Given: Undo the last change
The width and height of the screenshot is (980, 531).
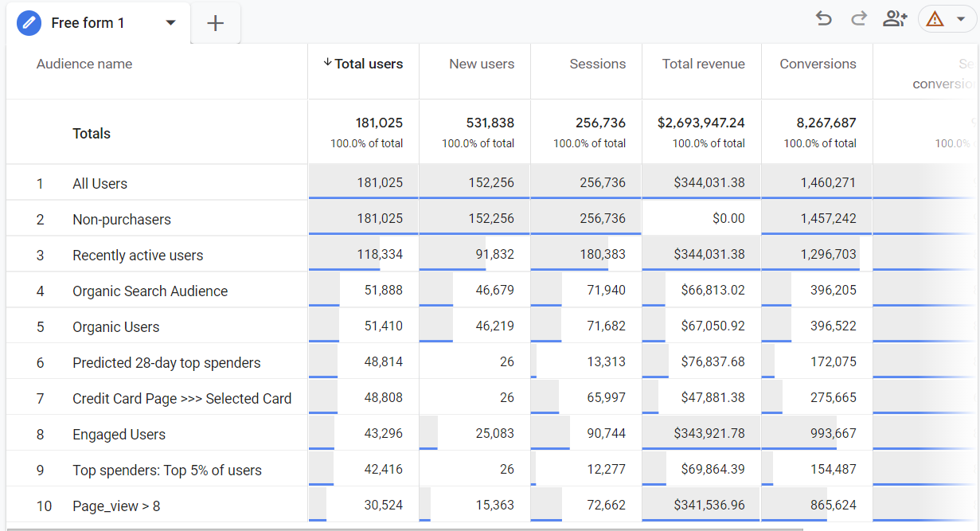Looking at the screenshot, I should 824,18.
